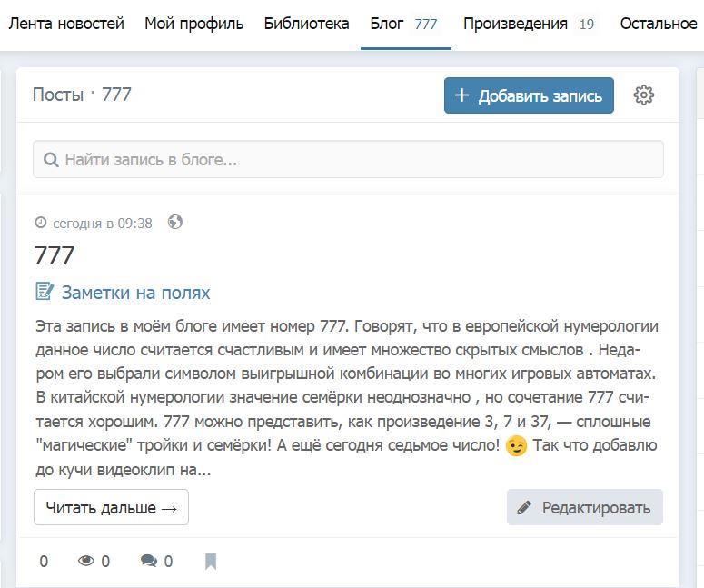
Task: Open the Произведения tab
Action: click(x=529, y=24)
